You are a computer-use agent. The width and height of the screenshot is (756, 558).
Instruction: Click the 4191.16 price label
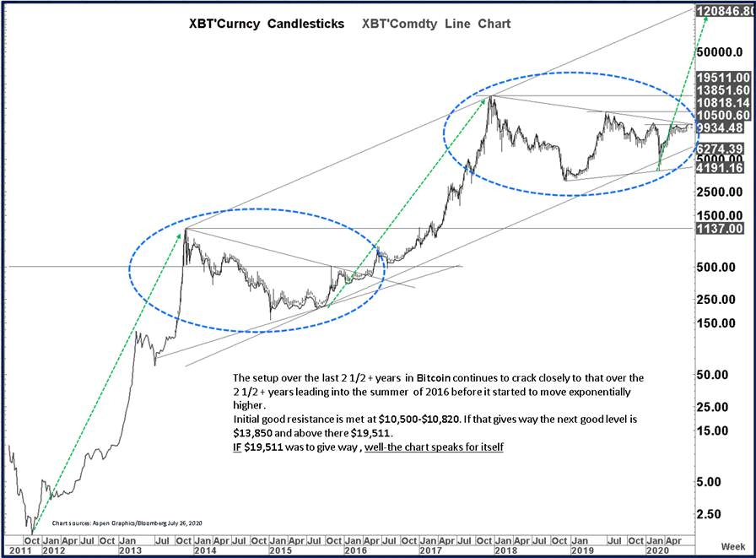pyautogui.click(x=720, y=168)
